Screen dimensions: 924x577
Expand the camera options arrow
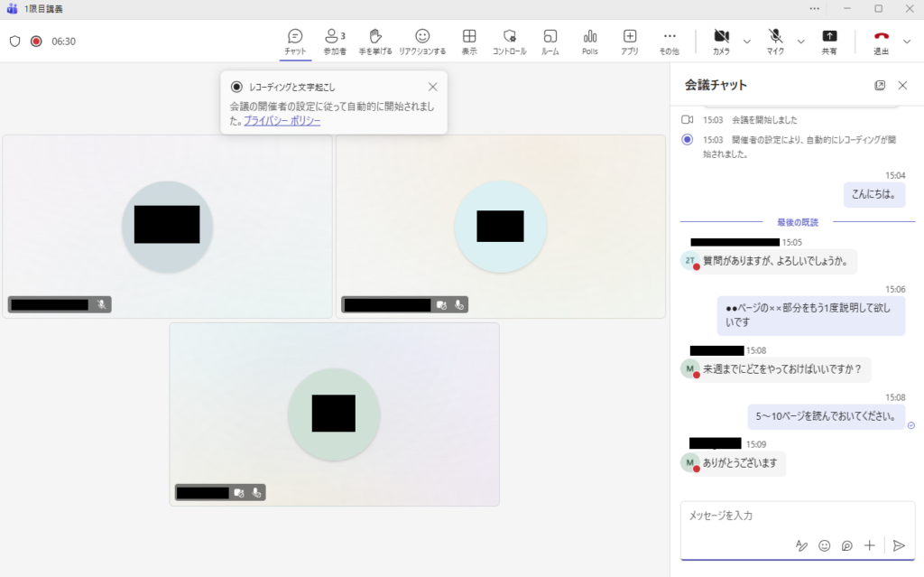[747, 42]
